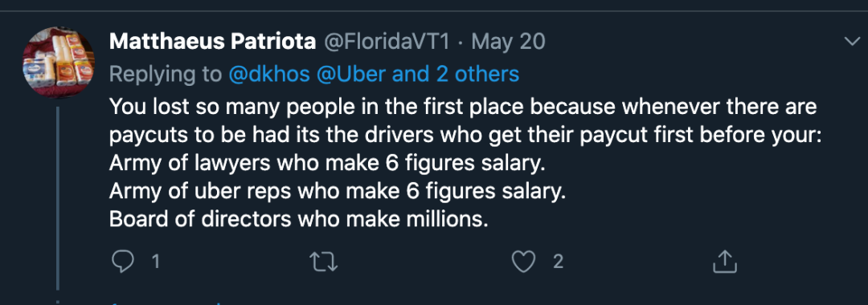The width and height of the screenshot is (868, 305).
Task: Click the "You lost so many people" line
Action: [x=463, y=107]
